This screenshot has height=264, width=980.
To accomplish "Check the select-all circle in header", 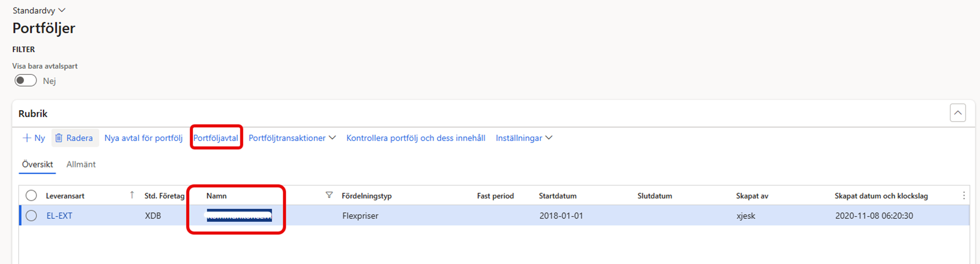I will point(31,195).
